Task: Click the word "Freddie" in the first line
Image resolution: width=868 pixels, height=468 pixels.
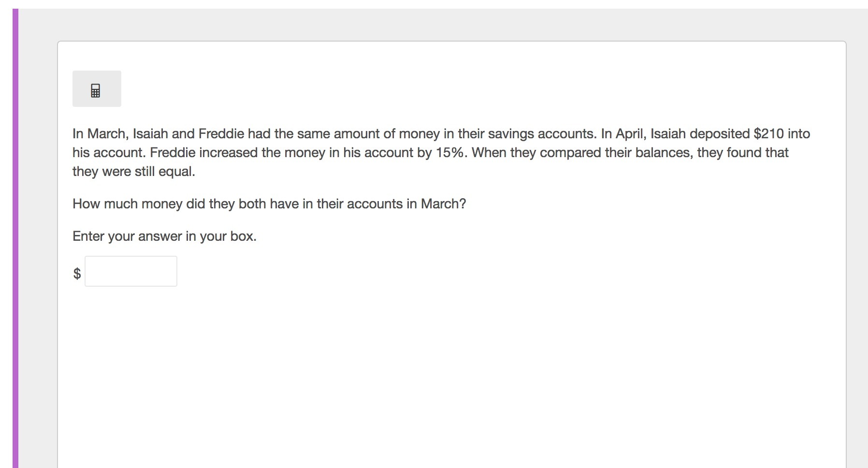Action: (x=221, y=133)
